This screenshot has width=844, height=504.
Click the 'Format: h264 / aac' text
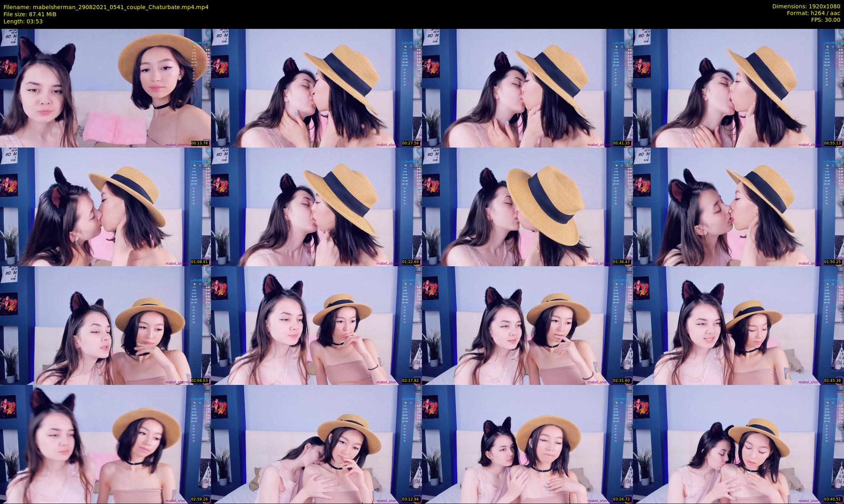[x=814, y=13]
